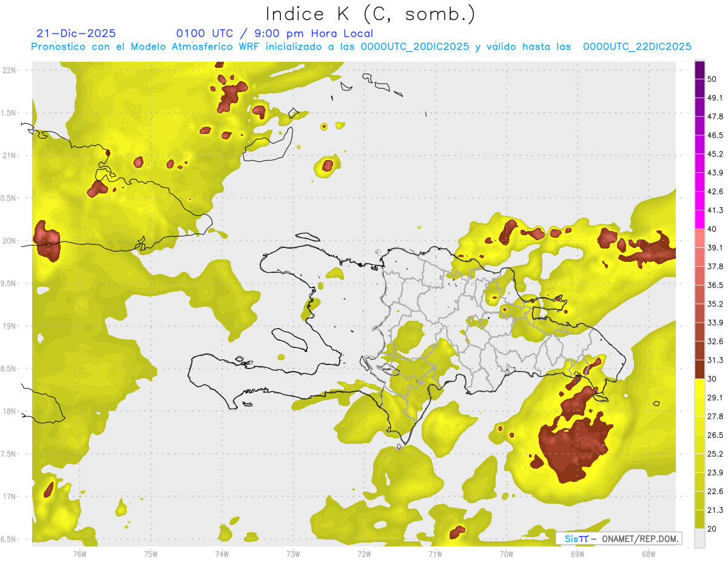Select the date "21-Dic-2025"
This screenshot has width=728, height=562.
pyautogui.click(x=76, y=33)
